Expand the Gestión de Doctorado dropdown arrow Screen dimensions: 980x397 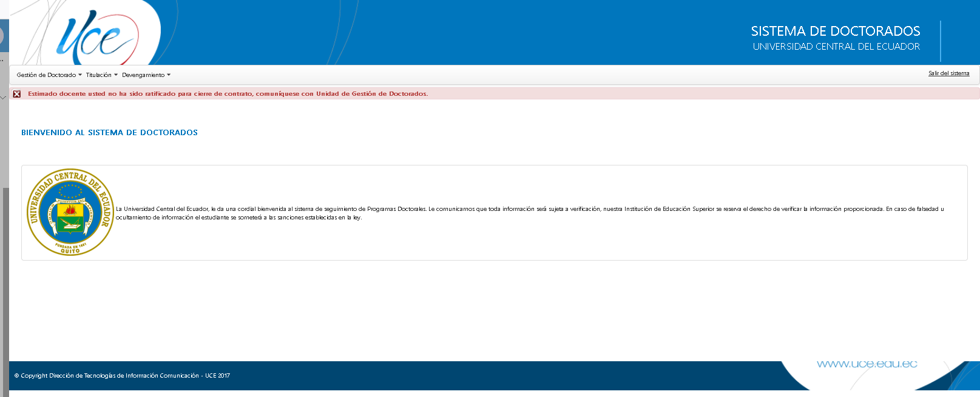click(x=80, y=75)
